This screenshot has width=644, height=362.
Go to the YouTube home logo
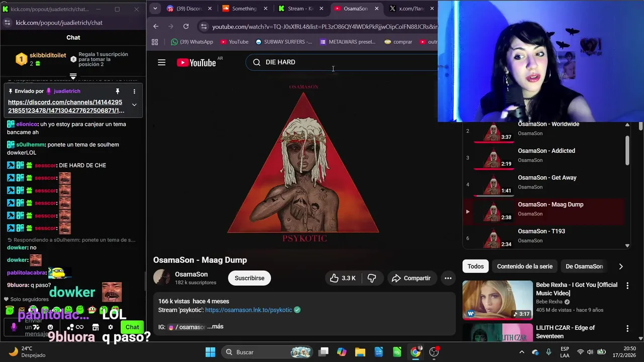click(196, 62)
